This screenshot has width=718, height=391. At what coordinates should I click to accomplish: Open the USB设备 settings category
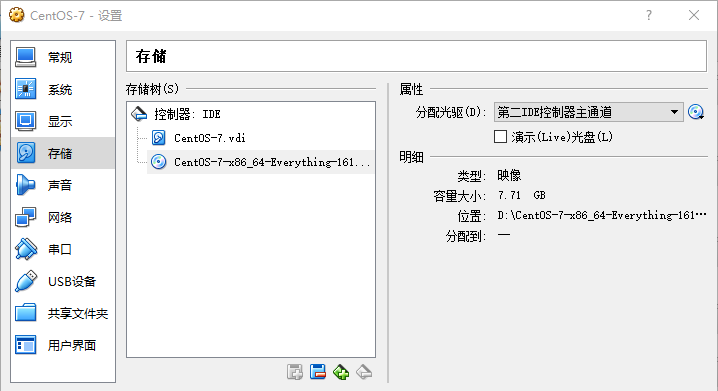click(63, 281)
